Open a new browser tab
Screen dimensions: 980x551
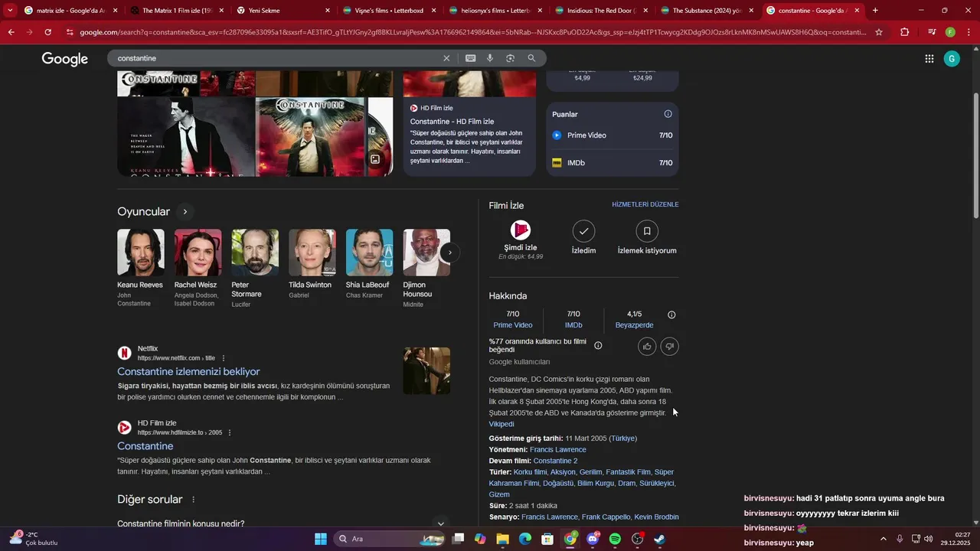(x=875, y=11)
